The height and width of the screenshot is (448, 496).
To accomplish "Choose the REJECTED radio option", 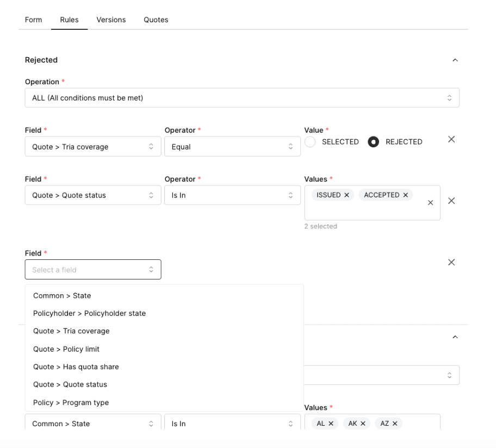I will coord(373,142).
